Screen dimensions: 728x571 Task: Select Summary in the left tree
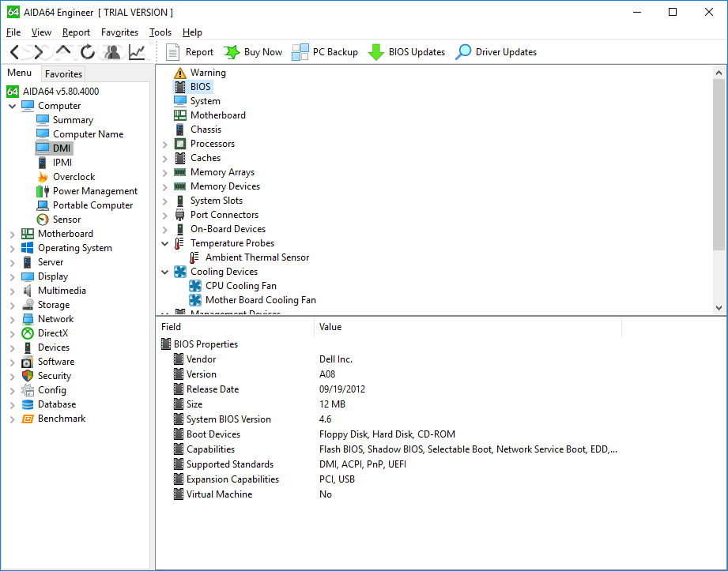(73, 120)
